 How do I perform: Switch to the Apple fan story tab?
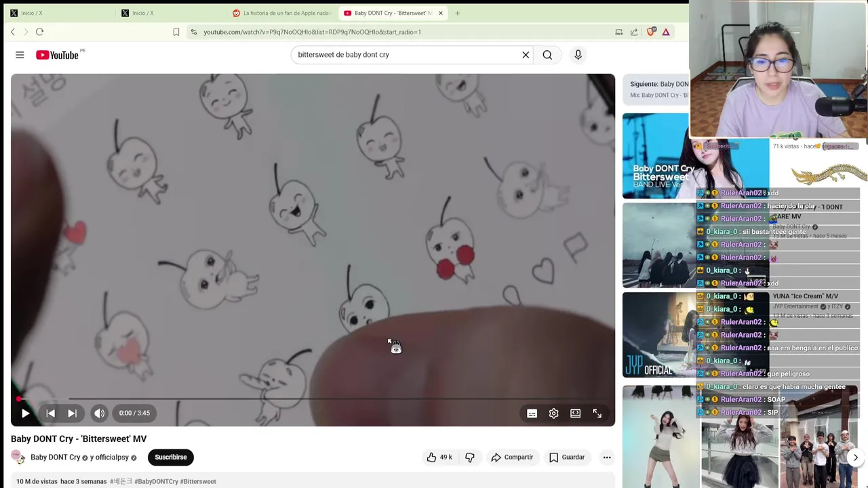tap(281, 13)
